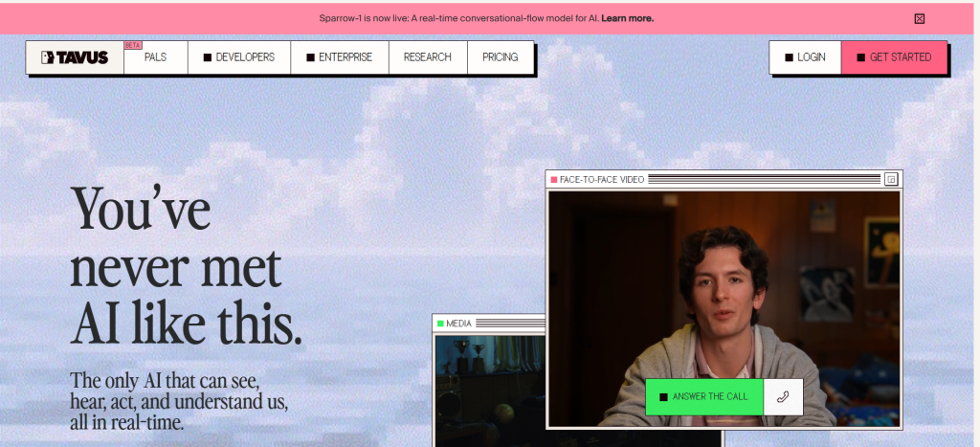Expand the Enterprise navigation menu
The image size is (980, 447).
click(339, 57)
